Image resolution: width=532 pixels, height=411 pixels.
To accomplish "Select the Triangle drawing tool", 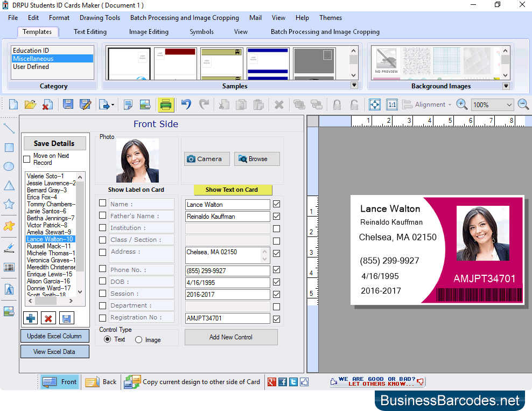I will tap(9, 185).
